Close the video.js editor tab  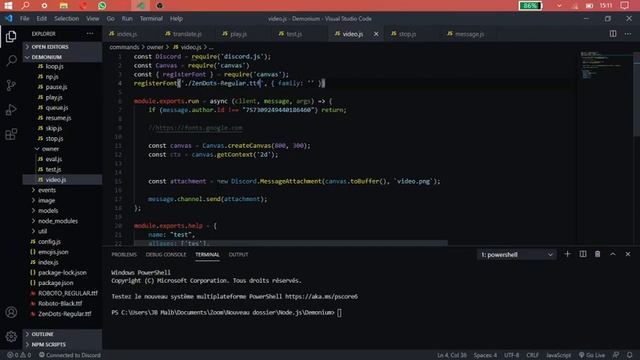tap(376, 34)
